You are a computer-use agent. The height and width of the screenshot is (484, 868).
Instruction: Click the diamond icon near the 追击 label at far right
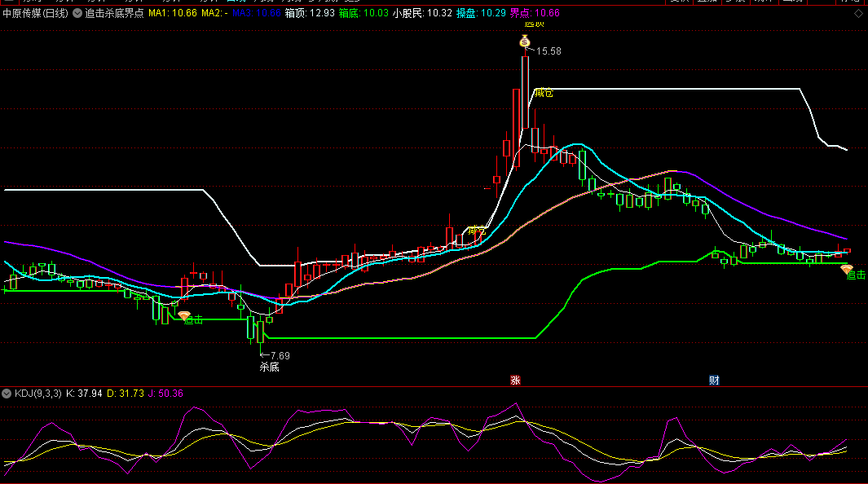(x=847, y=269)
